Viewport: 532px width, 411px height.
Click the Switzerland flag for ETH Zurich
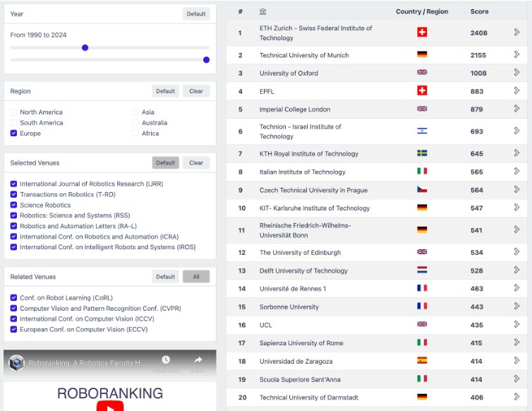(422, 32)
